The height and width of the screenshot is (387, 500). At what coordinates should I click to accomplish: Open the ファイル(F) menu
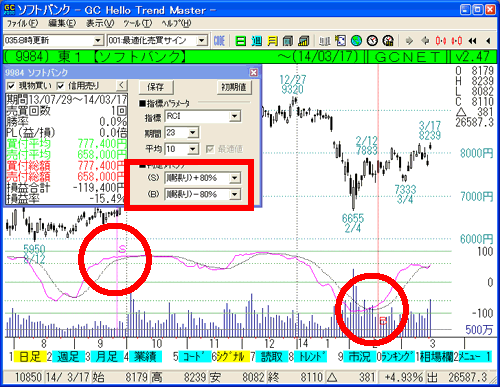[23, 23]
